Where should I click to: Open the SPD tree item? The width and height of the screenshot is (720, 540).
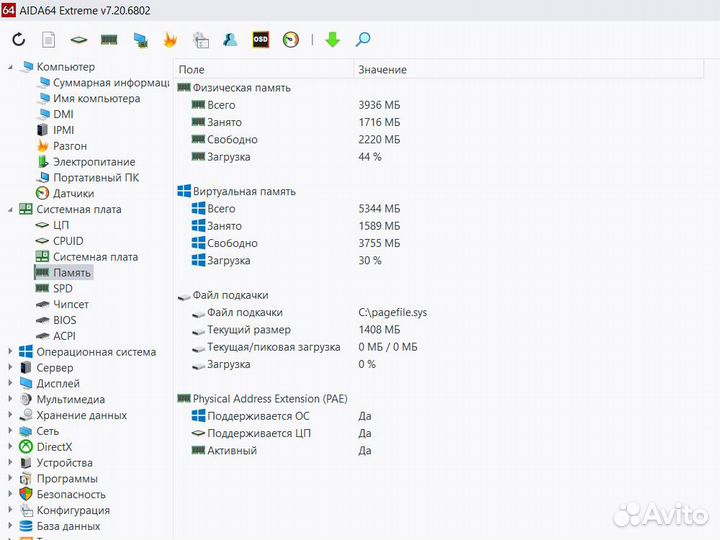click(x=54, y=288)
